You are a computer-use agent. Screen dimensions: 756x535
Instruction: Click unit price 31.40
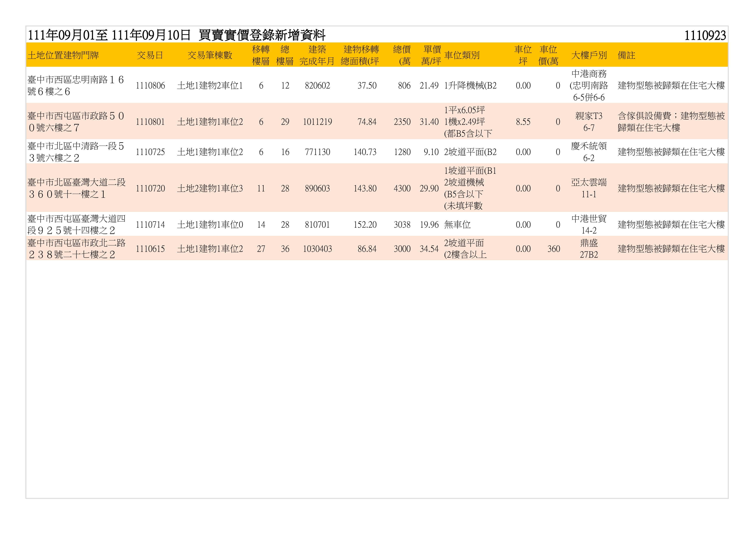(x=429, y=122)
